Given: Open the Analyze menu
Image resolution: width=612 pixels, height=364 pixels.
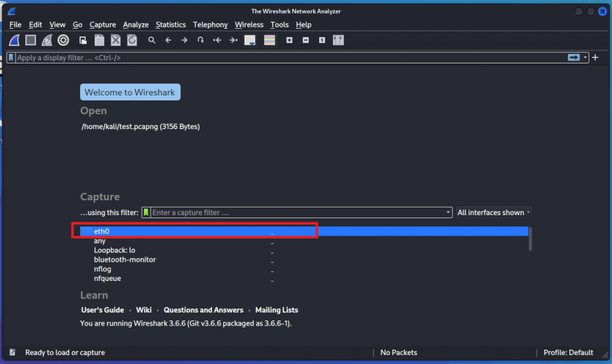Looking at the screenshot, I should [x=136, y=25].
